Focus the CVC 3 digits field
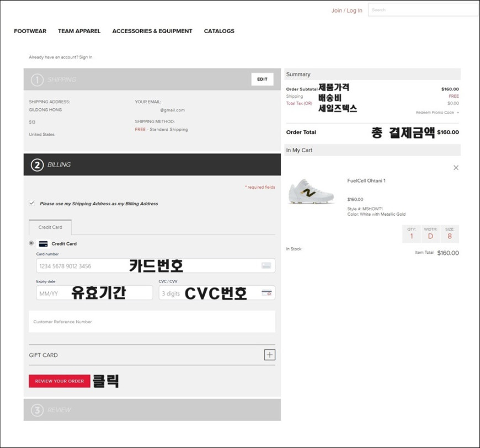 (x=217, y=293)
